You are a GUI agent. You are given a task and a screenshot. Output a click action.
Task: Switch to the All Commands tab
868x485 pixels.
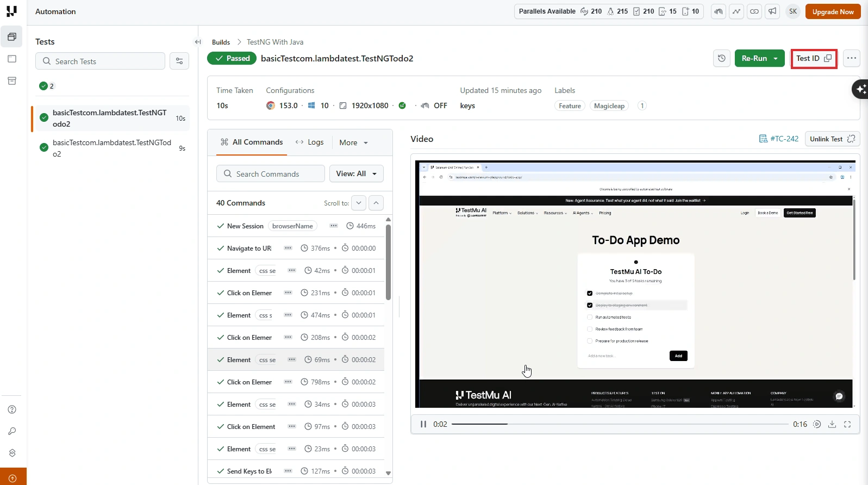[x=252, y=142]
